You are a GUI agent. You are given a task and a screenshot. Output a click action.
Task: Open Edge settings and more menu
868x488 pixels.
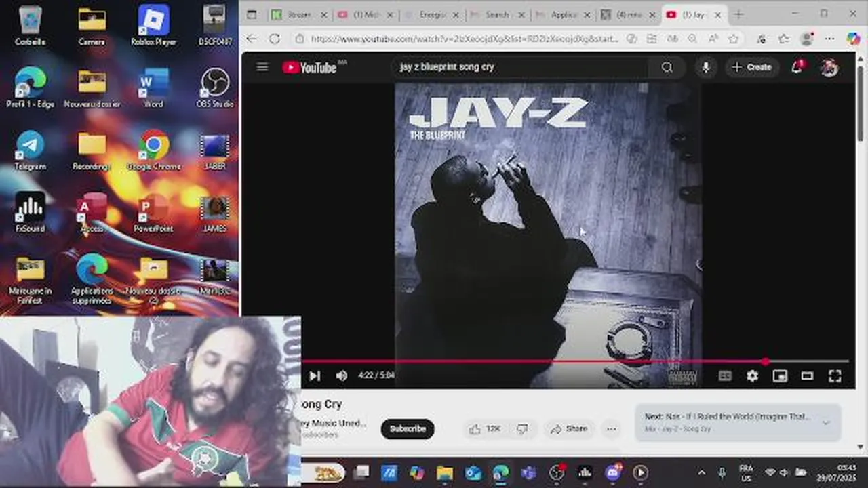point(829,39)
